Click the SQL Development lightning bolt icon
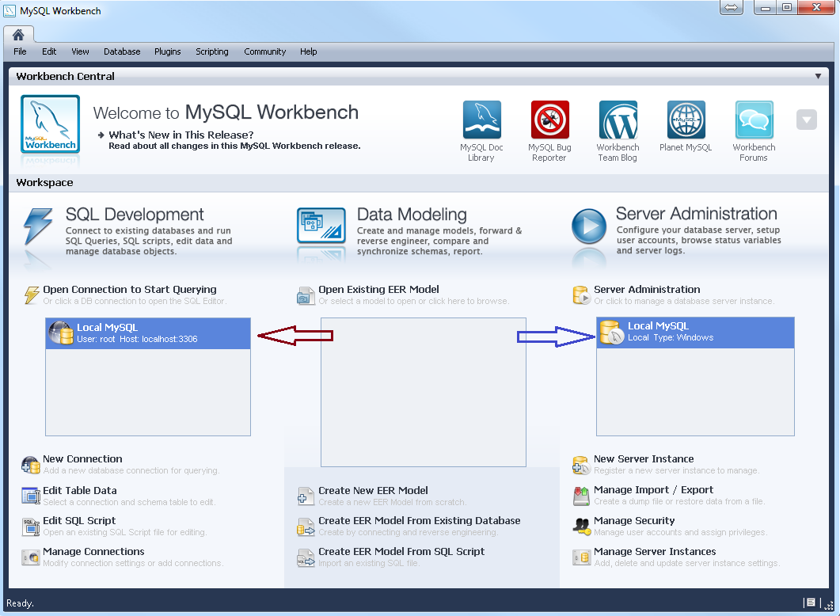840x616 pixels. point(38,226)
